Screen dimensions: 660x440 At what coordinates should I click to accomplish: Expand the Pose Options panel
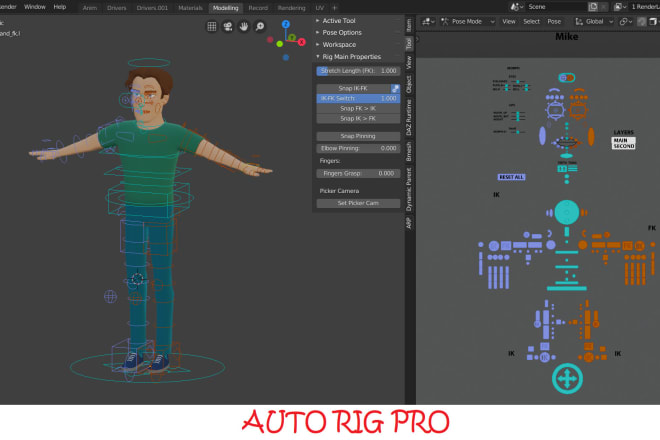pyautogui.click(x=341, y=32)
